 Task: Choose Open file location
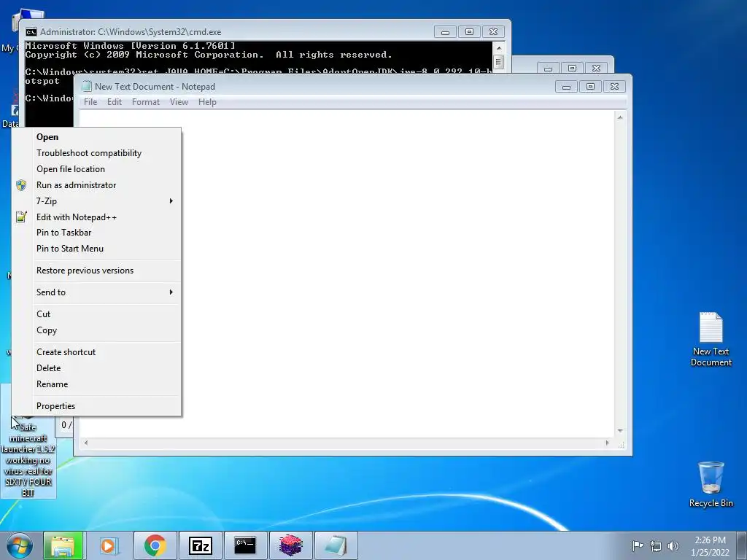(x=96, y=169)
